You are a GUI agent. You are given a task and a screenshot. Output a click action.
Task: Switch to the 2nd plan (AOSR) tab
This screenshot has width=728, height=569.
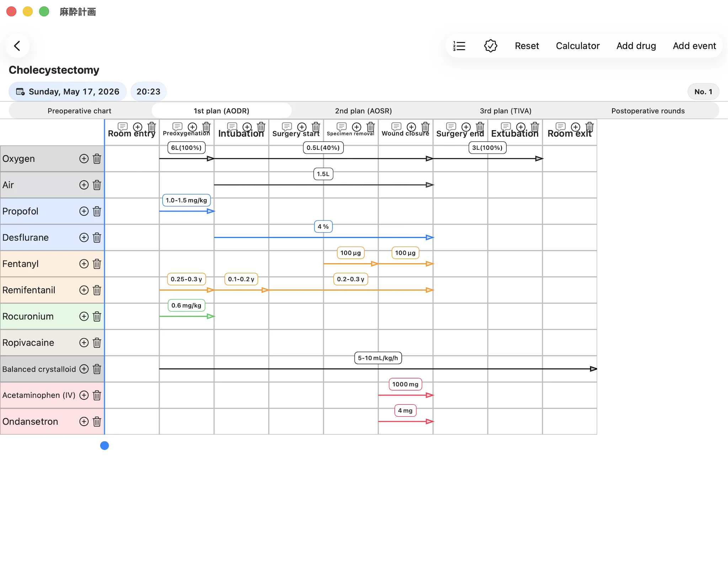[363, 111]
